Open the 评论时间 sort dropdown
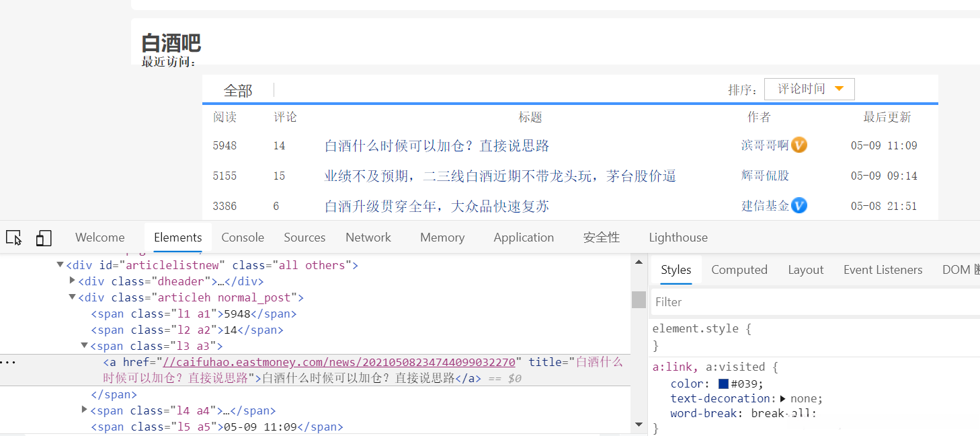980x436 pixels. [x=809, y=89]
